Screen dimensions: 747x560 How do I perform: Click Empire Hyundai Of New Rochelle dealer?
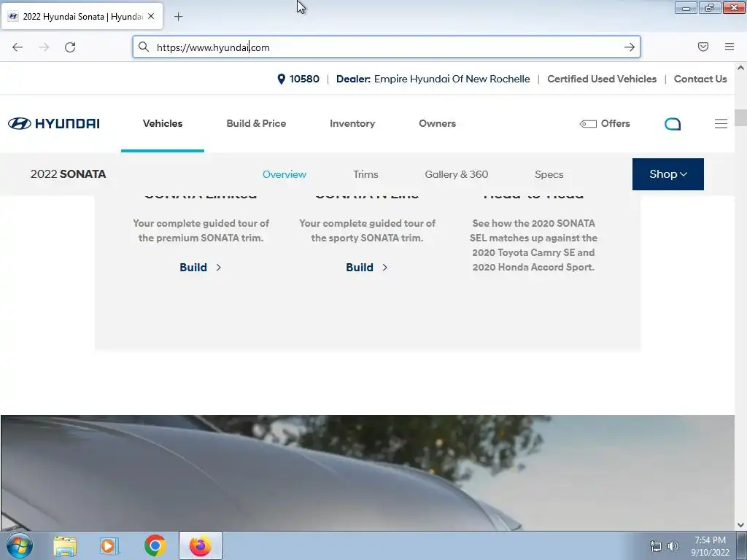(452, 79)
